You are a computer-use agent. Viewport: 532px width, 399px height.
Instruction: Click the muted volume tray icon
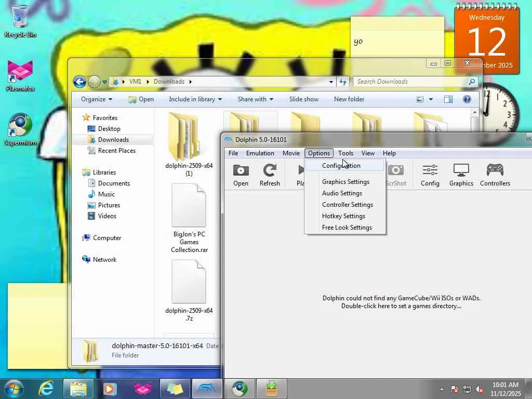click(x=480, y=390)
